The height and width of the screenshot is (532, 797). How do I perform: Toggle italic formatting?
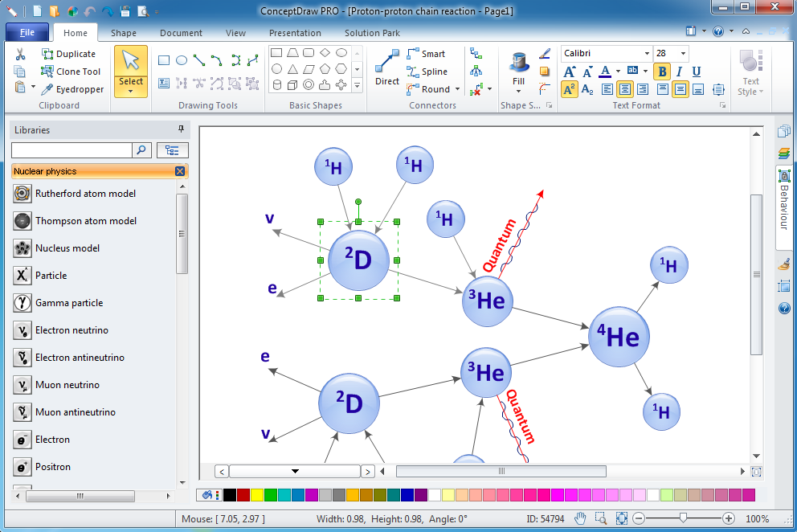click(679, 72)
